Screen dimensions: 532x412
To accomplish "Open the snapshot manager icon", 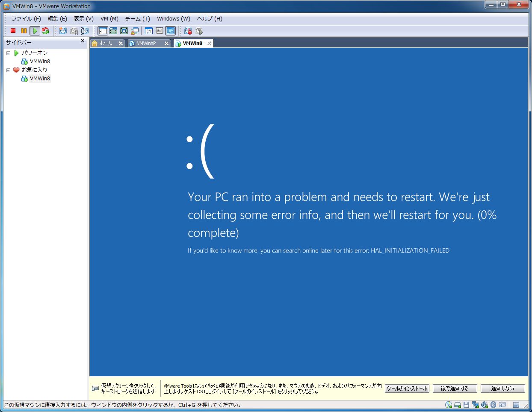I will (x=85, y=31).
